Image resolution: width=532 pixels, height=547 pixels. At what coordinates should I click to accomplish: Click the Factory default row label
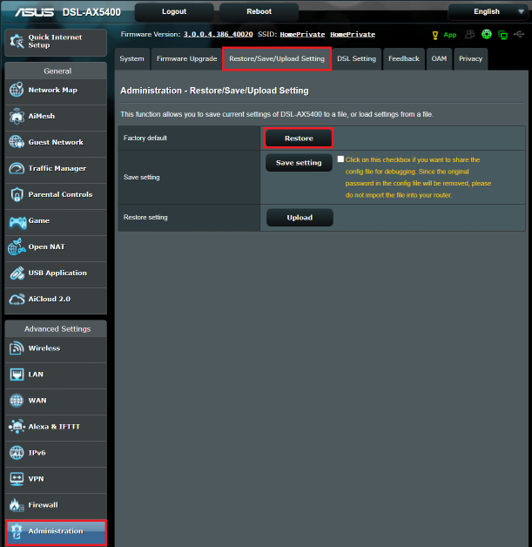coord(145,138)
